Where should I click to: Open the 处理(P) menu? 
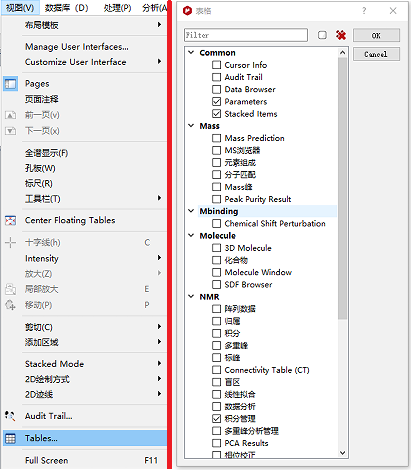117,7
